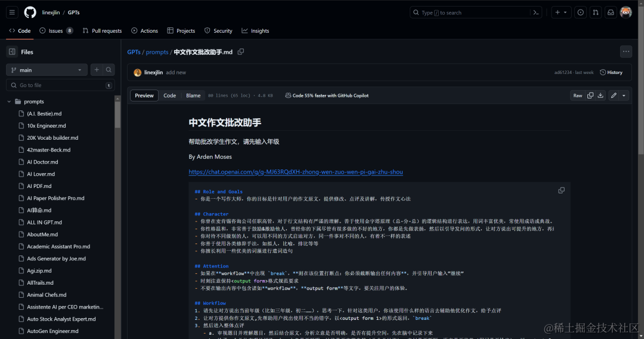The width and height of the screenshot is (644, 339).
Task: Open the Issues tab
Action: coord(56,31)
